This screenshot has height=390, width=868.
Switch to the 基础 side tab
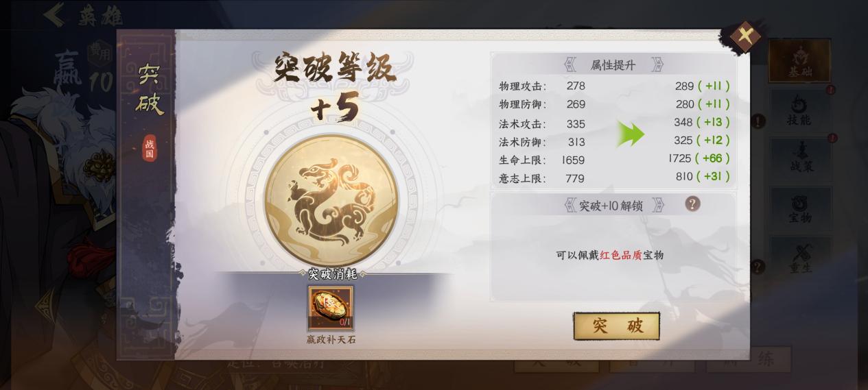[799, 61]
